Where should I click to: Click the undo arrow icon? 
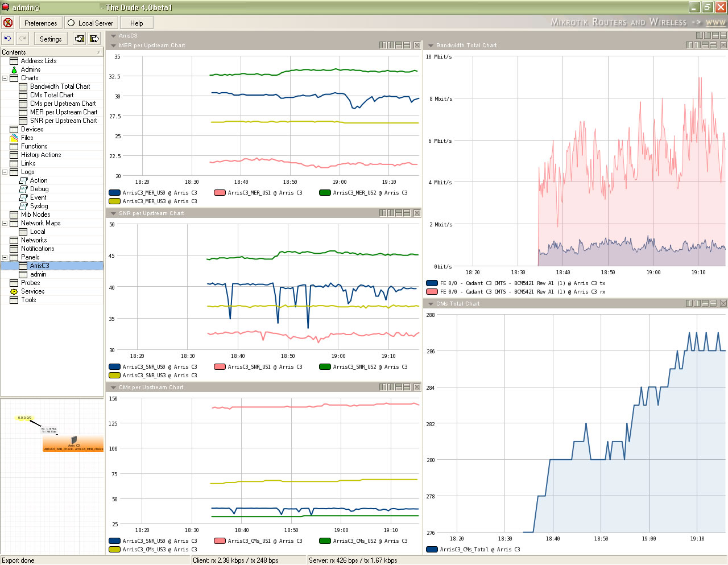click(x=7, y=39)
